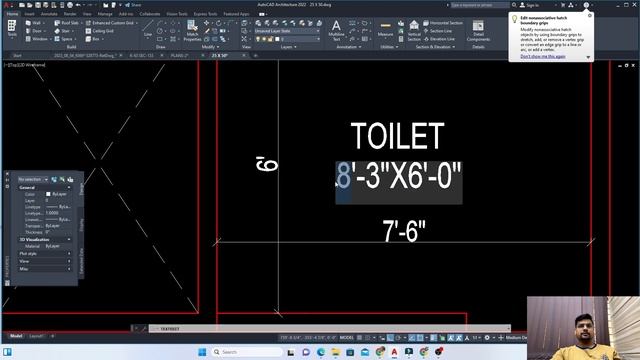
Task: Switch to the PLANS-2 drawing tab
Action: pos(180,55)
